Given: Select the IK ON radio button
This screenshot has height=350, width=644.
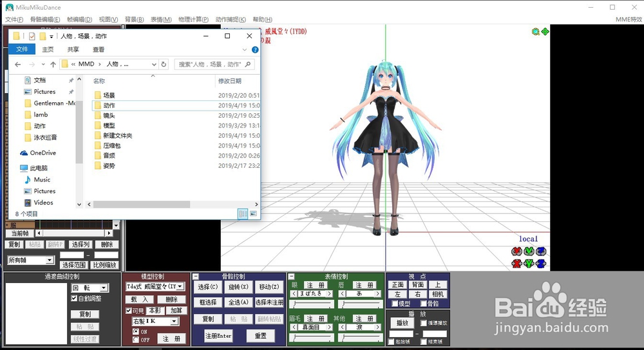Looking at the screenshot, I should click(136, 331).
